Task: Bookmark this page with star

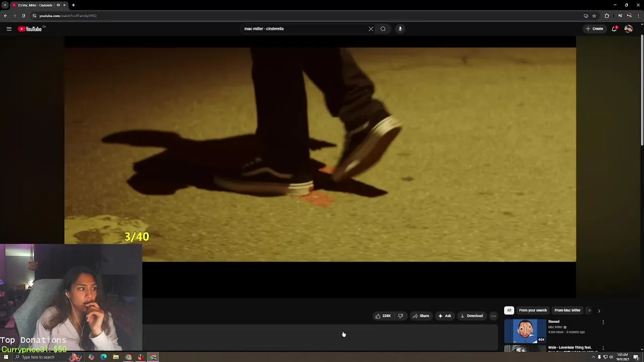Action: (x=594, y=16)
